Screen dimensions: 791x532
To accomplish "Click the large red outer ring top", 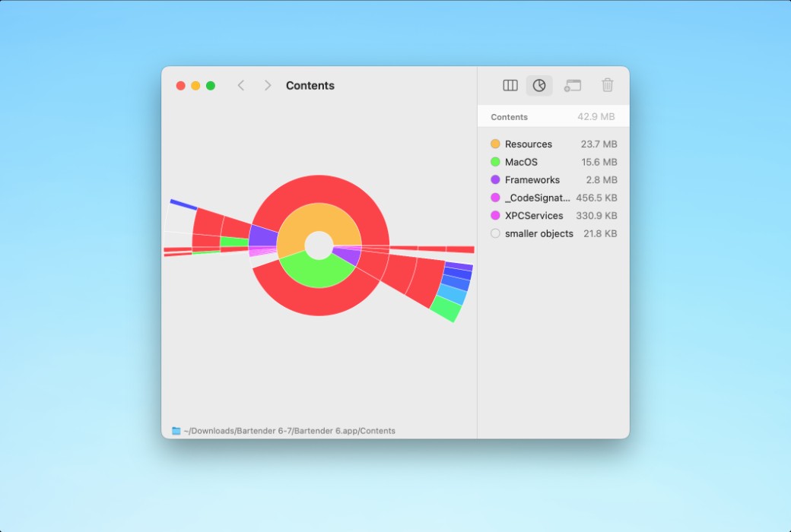I will pos(319,188).
